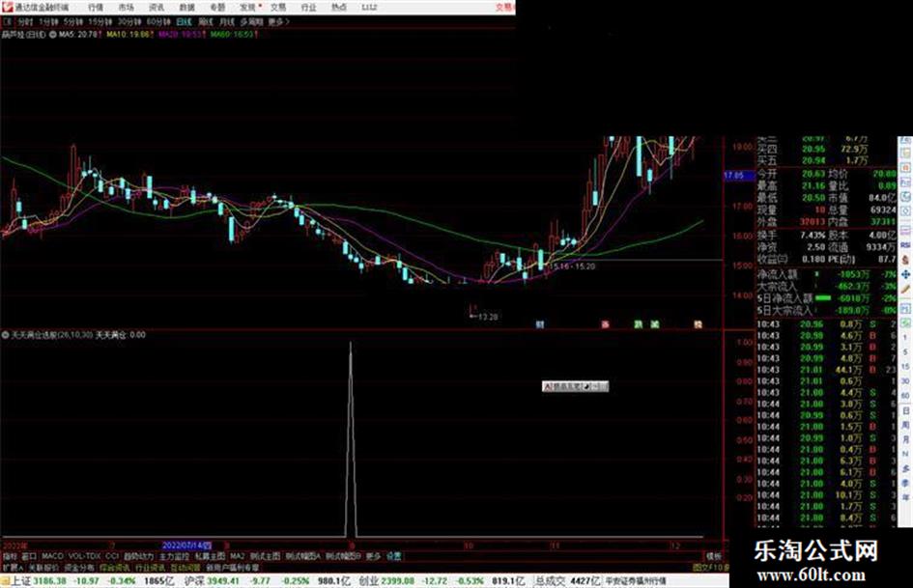Click round icon beside 天天满仓选股 indicator name
The height and width of the screenshot is (588, 913).
[6, 335]
